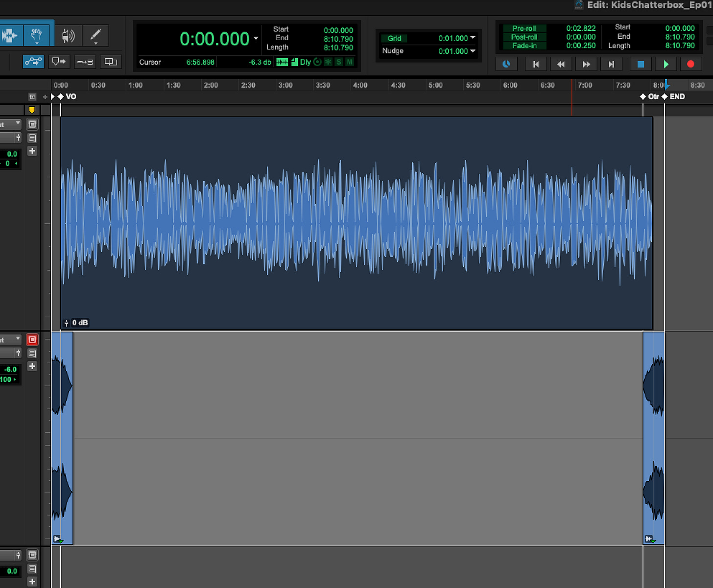Click second track's pan value 100
Viewport: 713px width, 588px height.
coord(6,379)
